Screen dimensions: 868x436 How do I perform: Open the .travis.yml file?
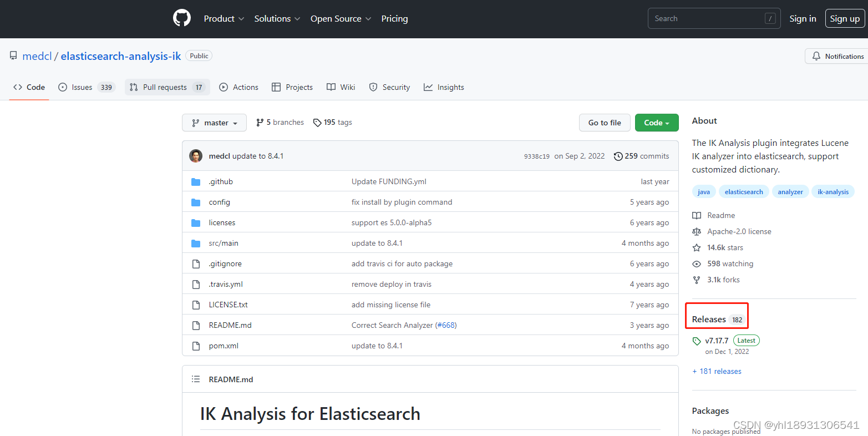pos(226,284)
